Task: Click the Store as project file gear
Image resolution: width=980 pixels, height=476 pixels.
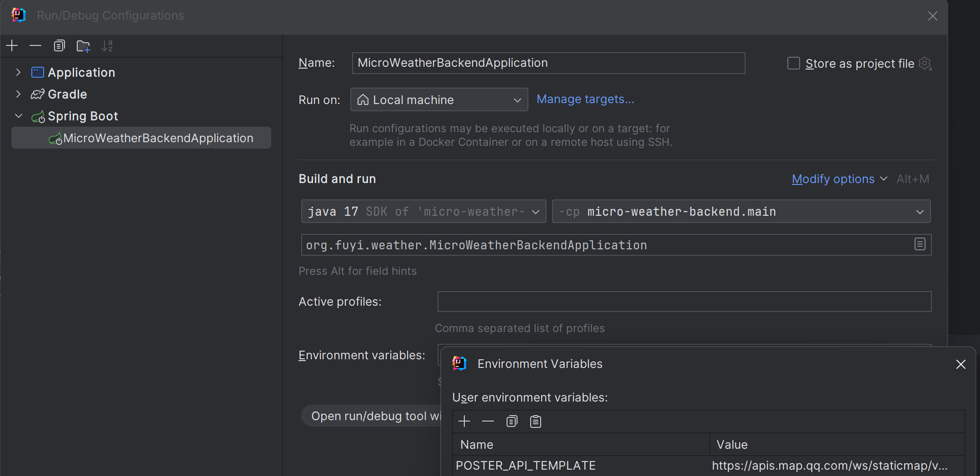Action: coord(925,64)
